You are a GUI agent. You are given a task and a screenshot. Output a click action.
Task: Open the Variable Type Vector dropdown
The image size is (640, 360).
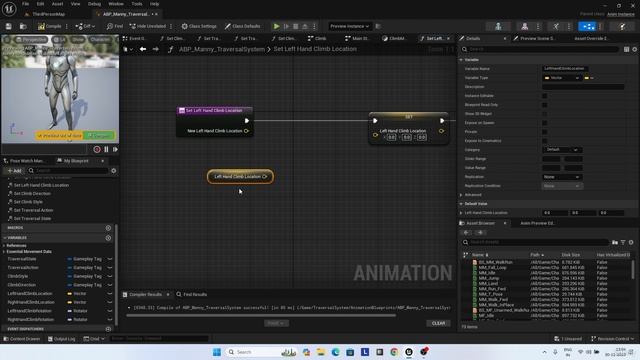point(562,78)
